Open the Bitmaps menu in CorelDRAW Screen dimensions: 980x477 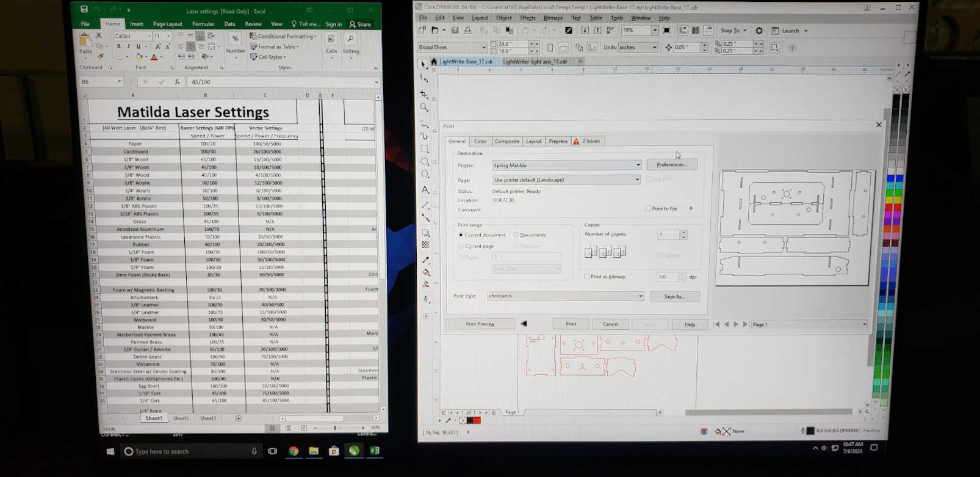553,18
